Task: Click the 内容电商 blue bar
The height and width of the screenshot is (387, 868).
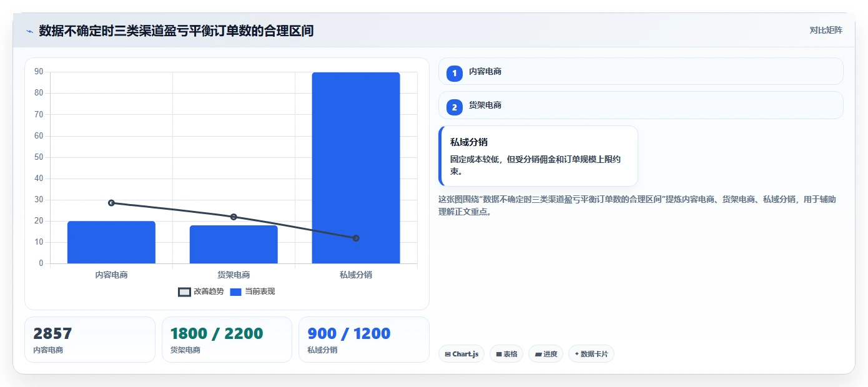Action: pos(111,242)
